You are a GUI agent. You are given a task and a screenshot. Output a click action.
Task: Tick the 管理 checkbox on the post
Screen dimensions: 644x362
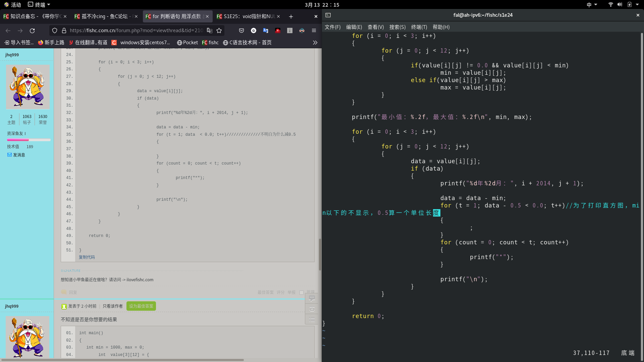(x=302, y=293)
